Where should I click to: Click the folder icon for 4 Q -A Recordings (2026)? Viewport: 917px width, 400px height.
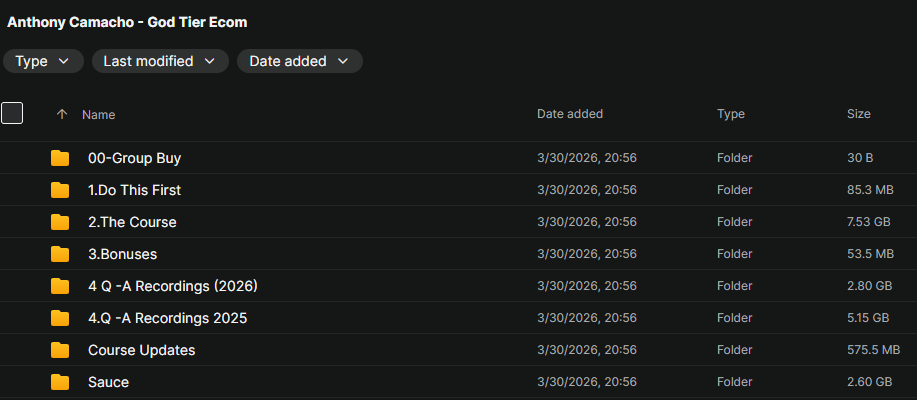point(60,286)
